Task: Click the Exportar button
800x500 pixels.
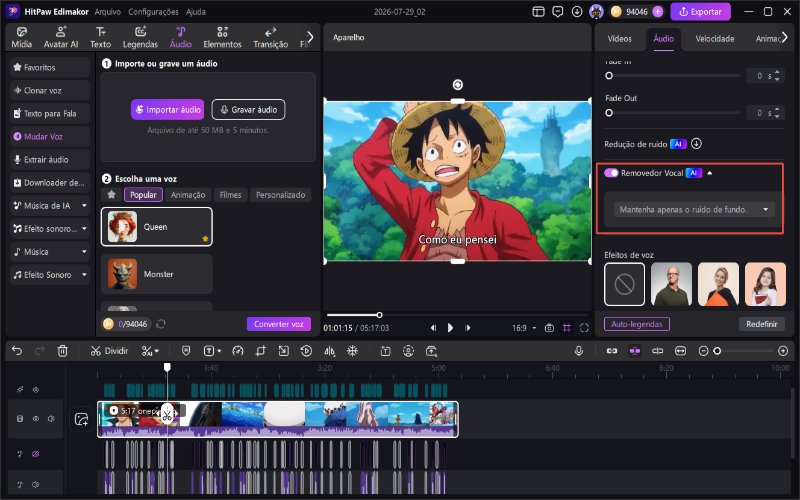Action: click(x=700, y=11)
